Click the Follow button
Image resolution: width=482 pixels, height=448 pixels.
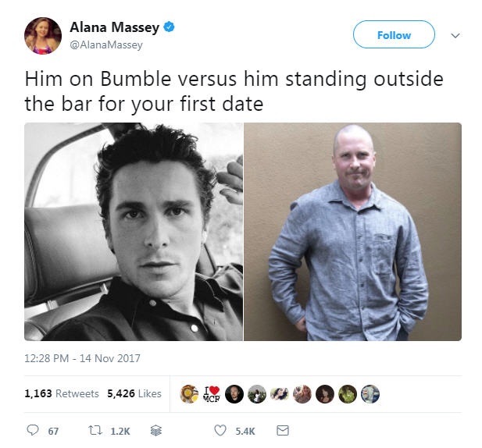coord(394,34)
